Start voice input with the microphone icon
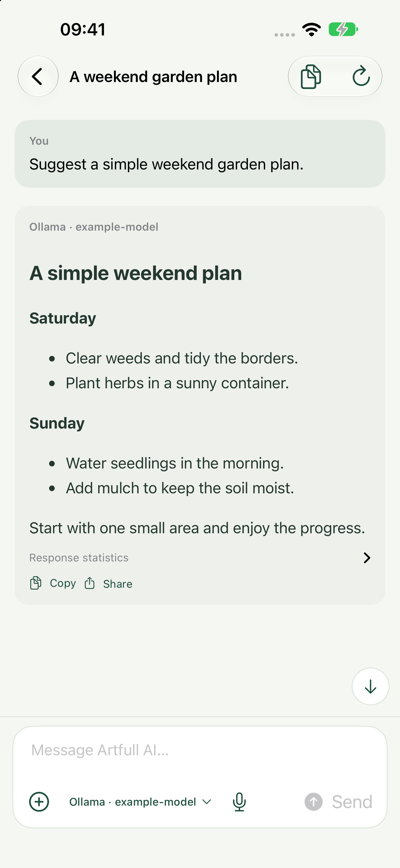Viewport: 400px width, 868px height. click(x=239, y=802)
